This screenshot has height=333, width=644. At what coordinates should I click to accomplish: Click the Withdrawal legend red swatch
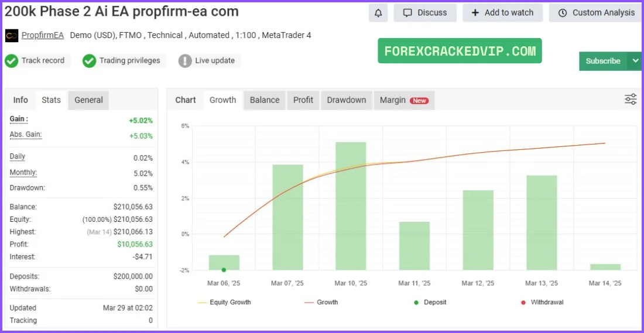522,303
